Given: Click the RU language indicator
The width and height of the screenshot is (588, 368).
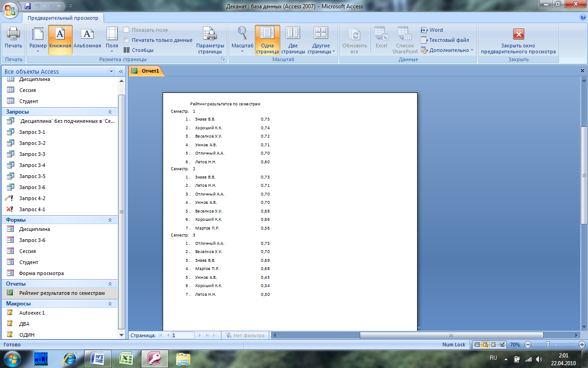Looking at the screenshot, I should tap(493, 357).
